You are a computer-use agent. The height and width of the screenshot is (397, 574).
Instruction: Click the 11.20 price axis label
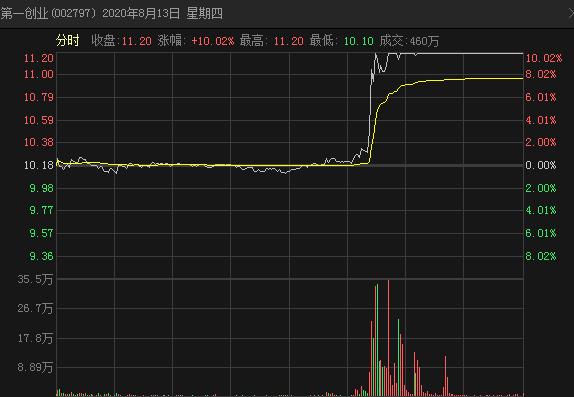(38, 58)
